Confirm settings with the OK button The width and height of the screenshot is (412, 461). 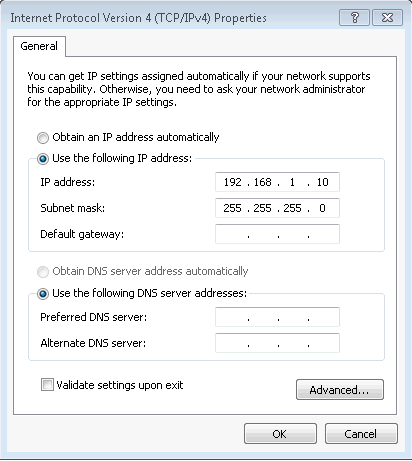click(280, 434)
